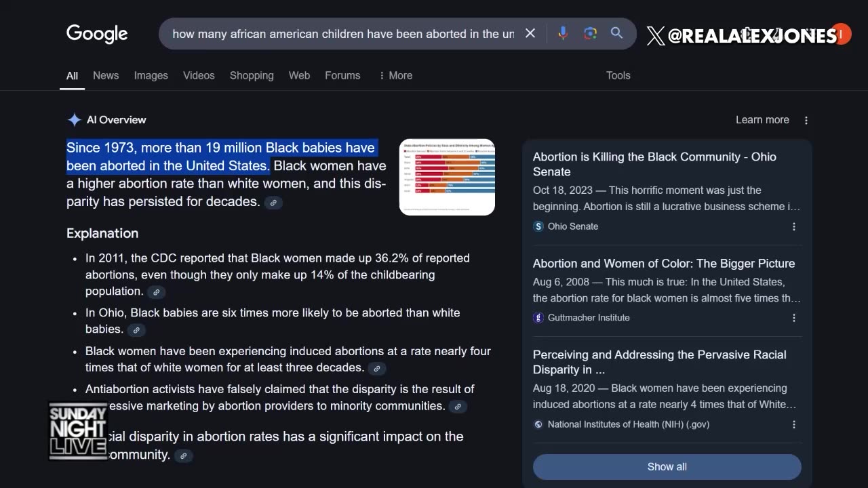Click 'National Institutes of Health (NIH) (.gov)' source
868x488 pixels.
click(629, 424)
